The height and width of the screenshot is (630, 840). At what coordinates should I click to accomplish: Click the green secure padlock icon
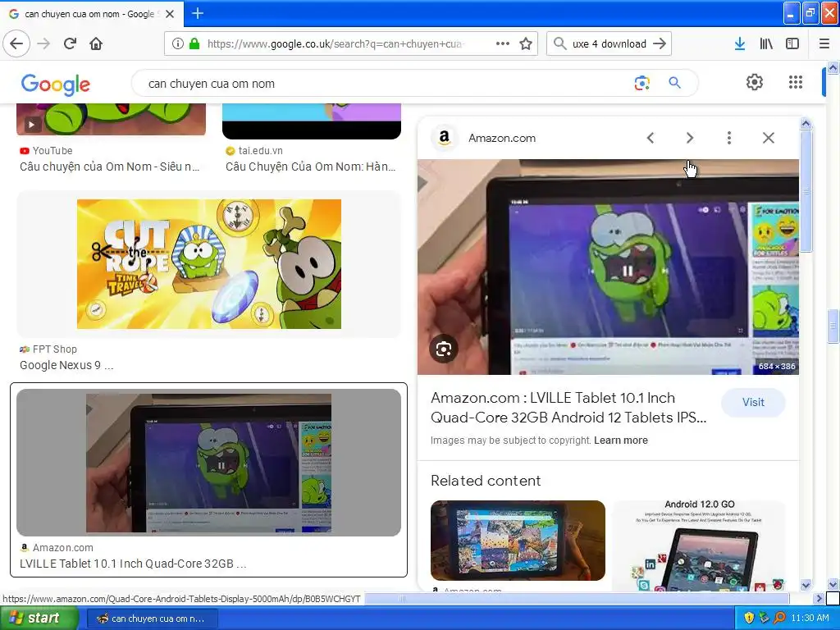194,44
